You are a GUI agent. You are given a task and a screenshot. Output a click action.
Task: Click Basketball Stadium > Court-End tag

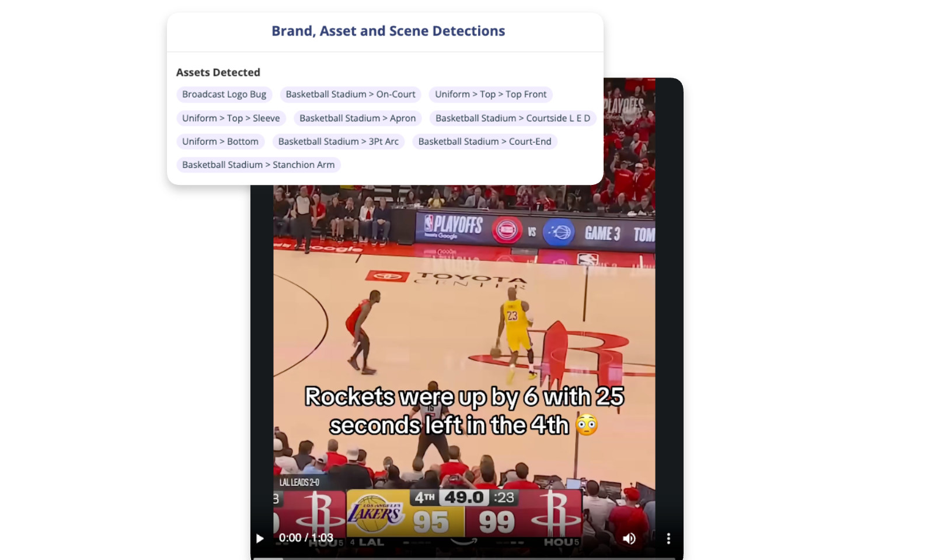click(x=485, y=142)
